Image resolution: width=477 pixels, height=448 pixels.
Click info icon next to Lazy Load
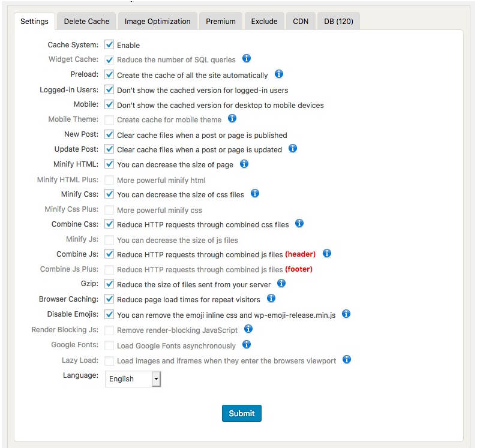pyautogui.click(x=346, y=359)
